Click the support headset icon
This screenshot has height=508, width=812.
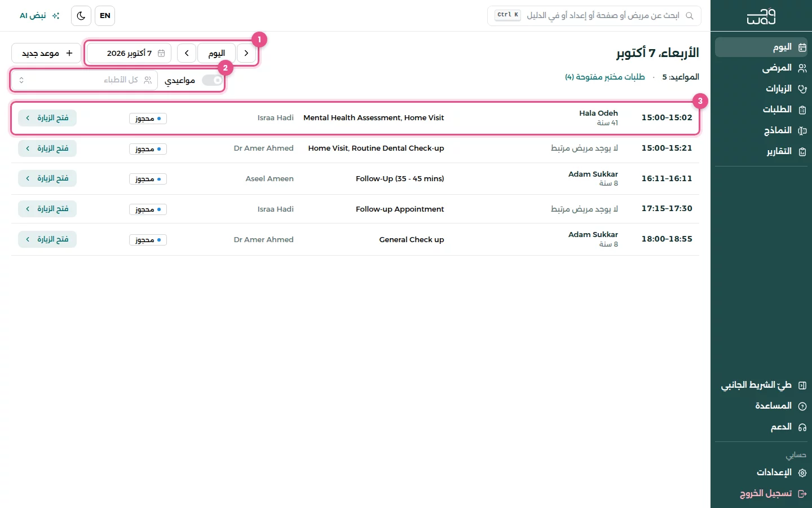[802, 427]
